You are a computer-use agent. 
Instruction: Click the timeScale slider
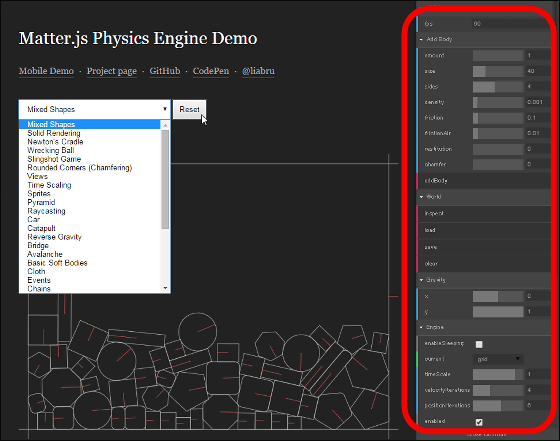click(x=498, y=374)
